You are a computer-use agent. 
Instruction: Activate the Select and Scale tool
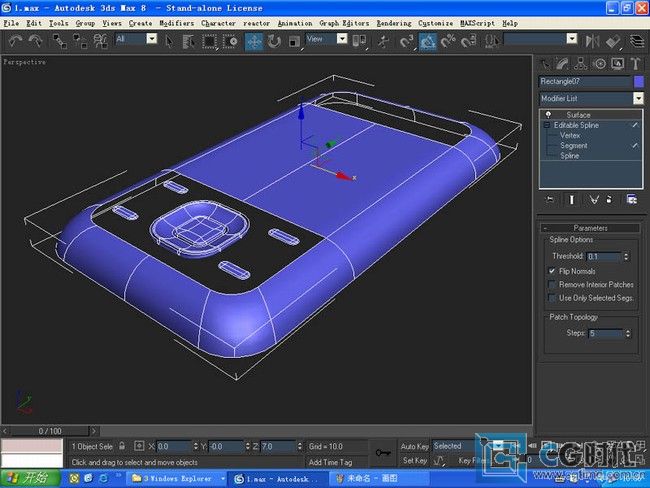tap(294, 41)
